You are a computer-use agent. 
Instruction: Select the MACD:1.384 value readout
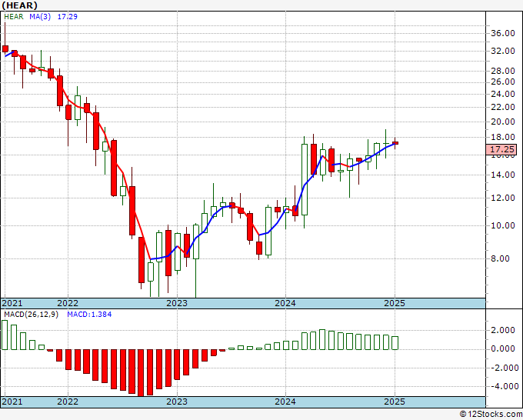[89, 315]
